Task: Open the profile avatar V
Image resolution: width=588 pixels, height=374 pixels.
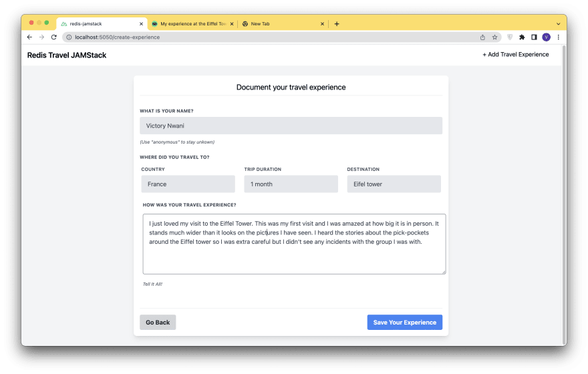Action: (x=546, y=37)
